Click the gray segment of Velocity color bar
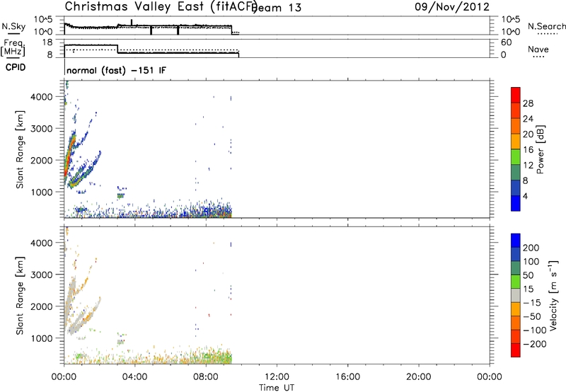 click(516, 295)
